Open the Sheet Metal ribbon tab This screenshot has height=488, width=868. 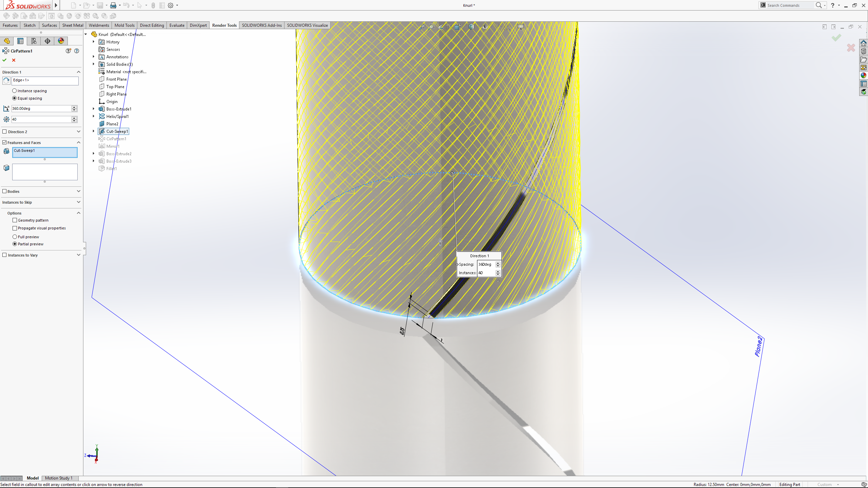73,25
